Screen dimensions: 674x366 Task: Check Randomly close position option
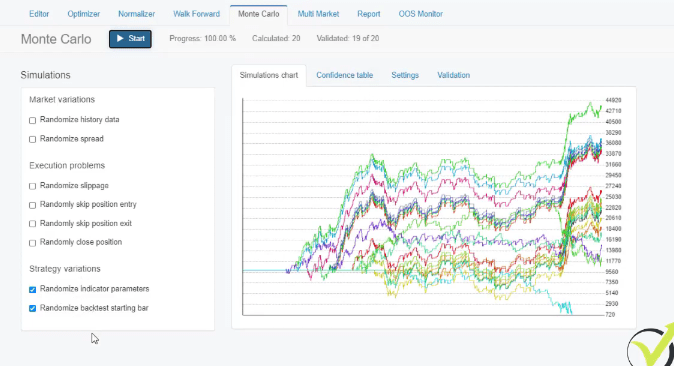(x=33, y=243)
